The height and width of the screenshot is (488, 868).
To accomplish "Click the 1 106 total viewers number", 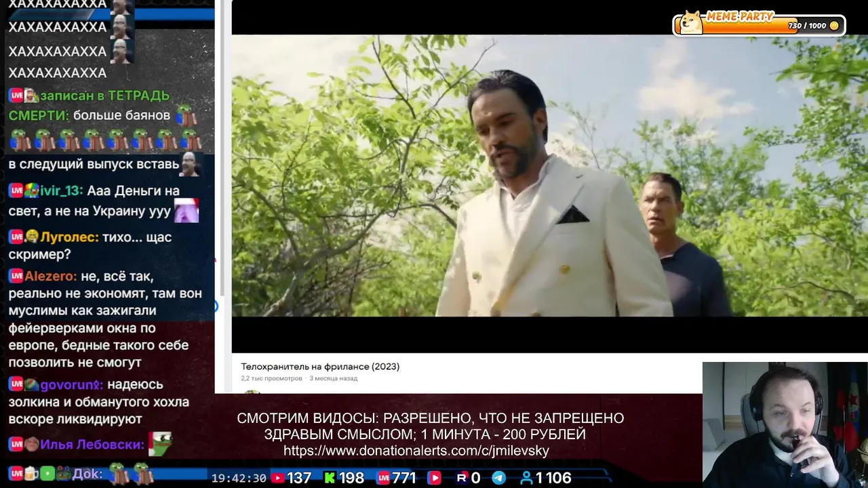I will click(553, 478).
